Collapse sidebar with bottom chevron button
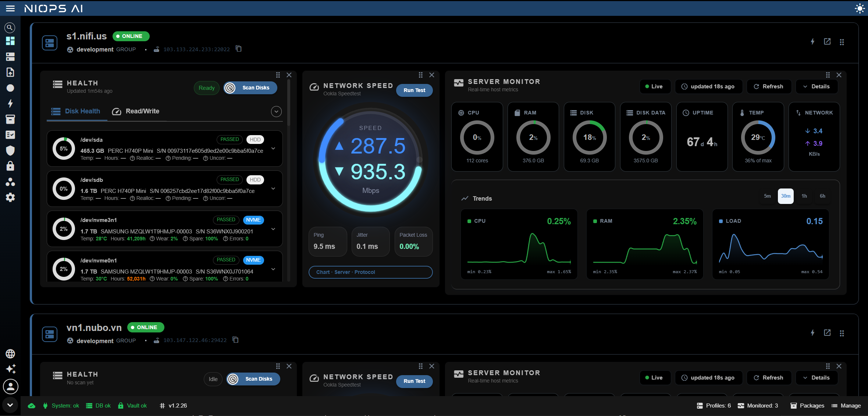Viewport: 868px width, 416px height. coord(10,405)
